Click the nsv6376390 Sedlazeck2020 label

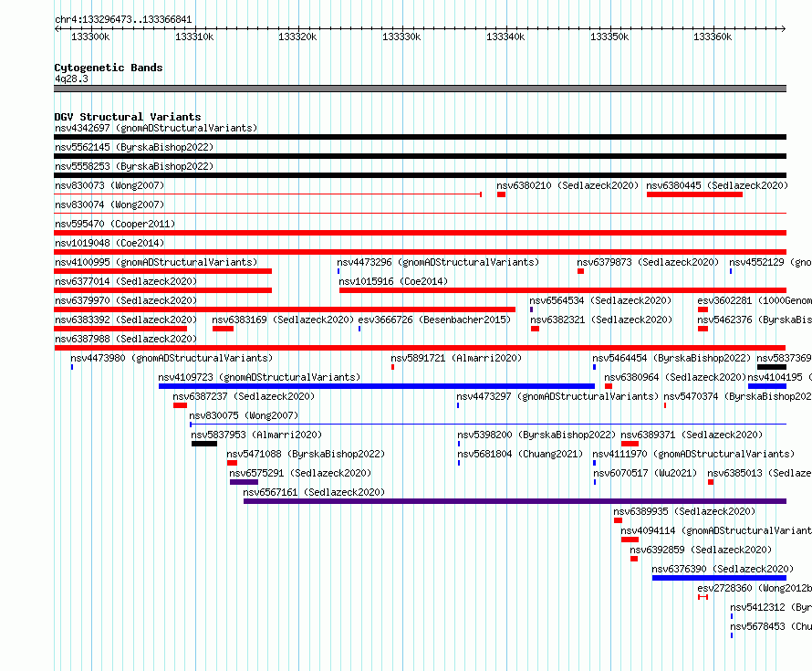point(723,569)
